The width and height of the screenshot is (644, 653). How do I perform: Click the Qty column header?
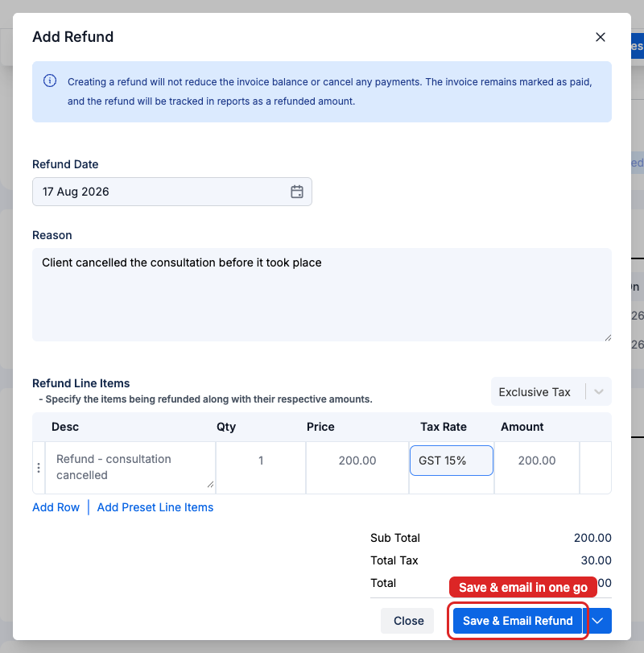[226, 427]
